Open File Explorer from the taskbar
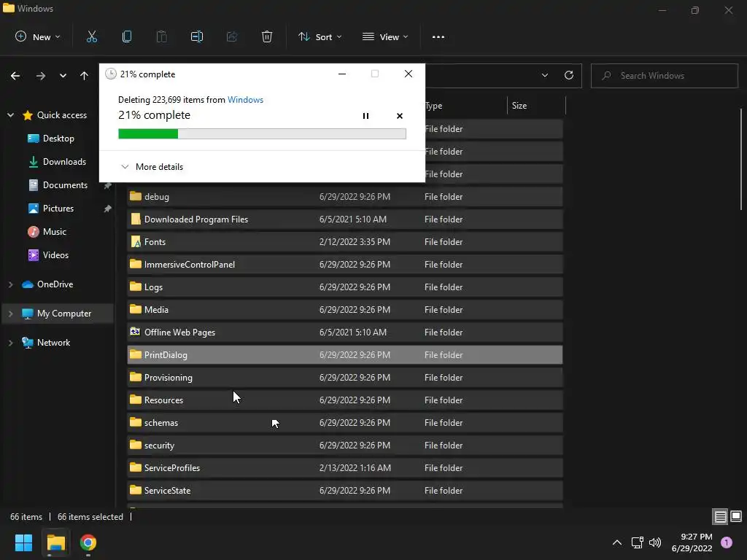This screenshot has height=560, width=747. (55, 542)
